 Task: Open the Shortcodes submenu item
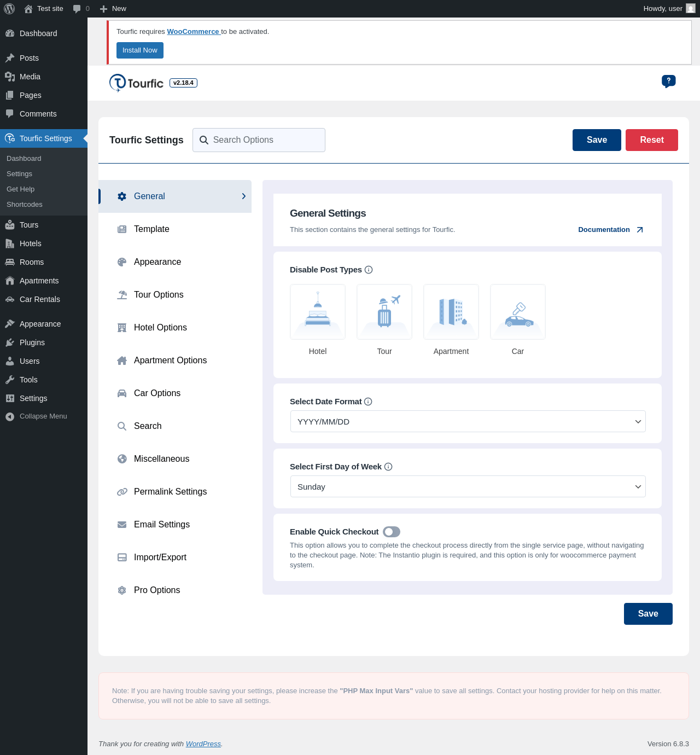coord(44,205)
